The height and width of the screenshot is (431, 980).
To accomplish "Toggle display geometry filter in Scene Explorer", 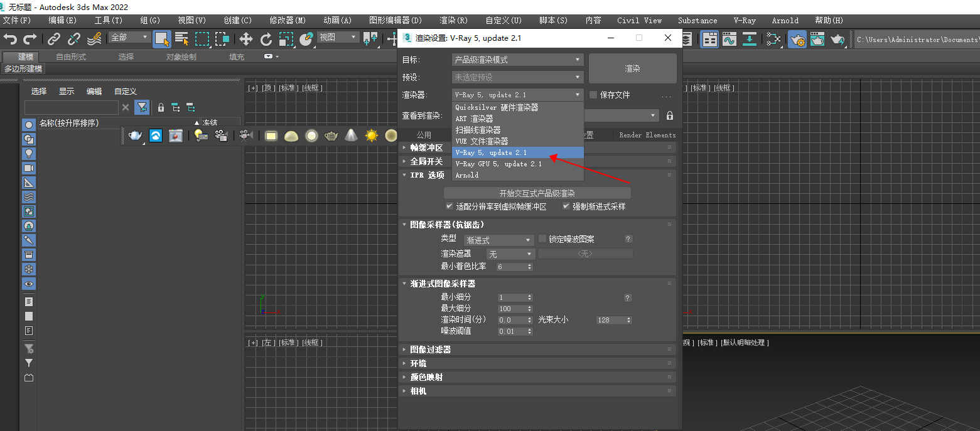I will pos(29,125).
